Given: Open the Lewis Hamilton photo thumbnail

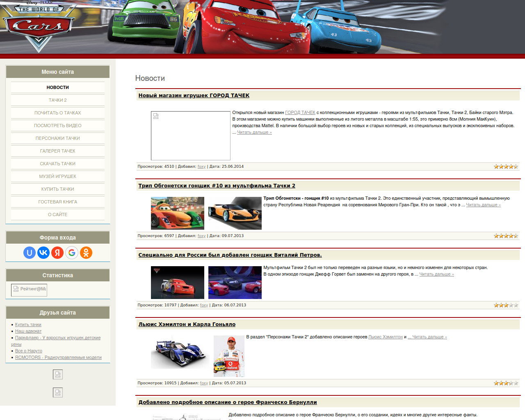Looking at the screenshot, I should pos(229,356).
